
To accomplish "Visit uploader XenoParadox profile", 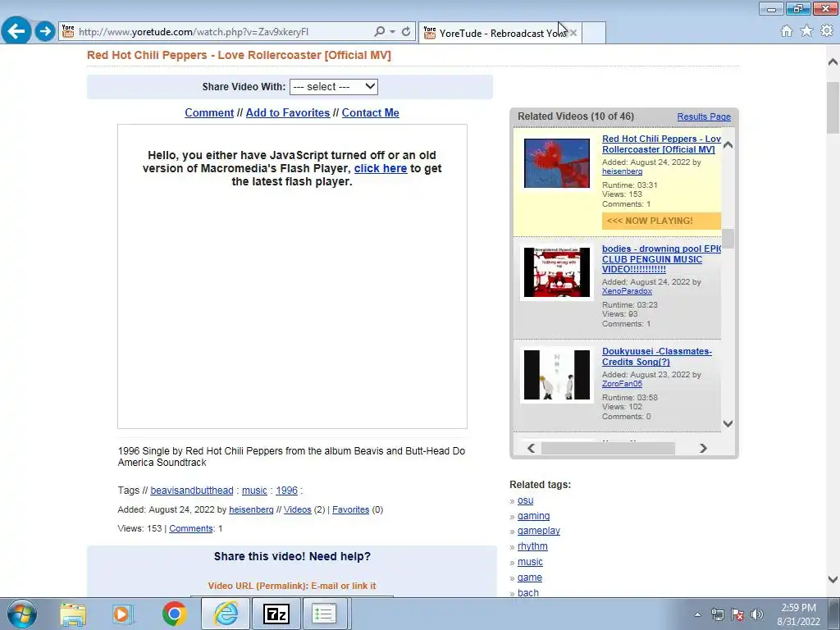I will point(627,291).
